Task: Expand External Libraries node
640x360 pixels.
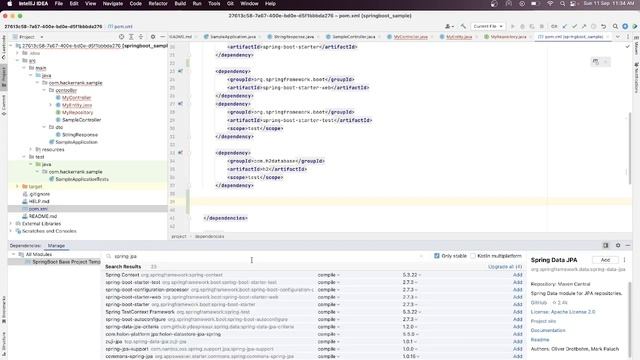Action: [11, 224]
